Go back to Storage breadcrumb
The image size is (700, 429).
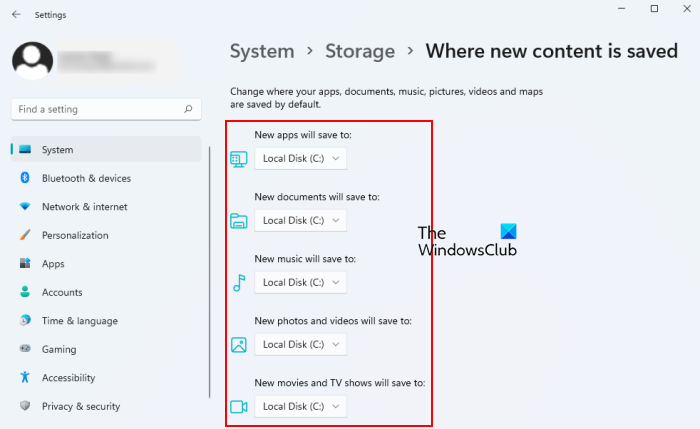tap(359, 51)
